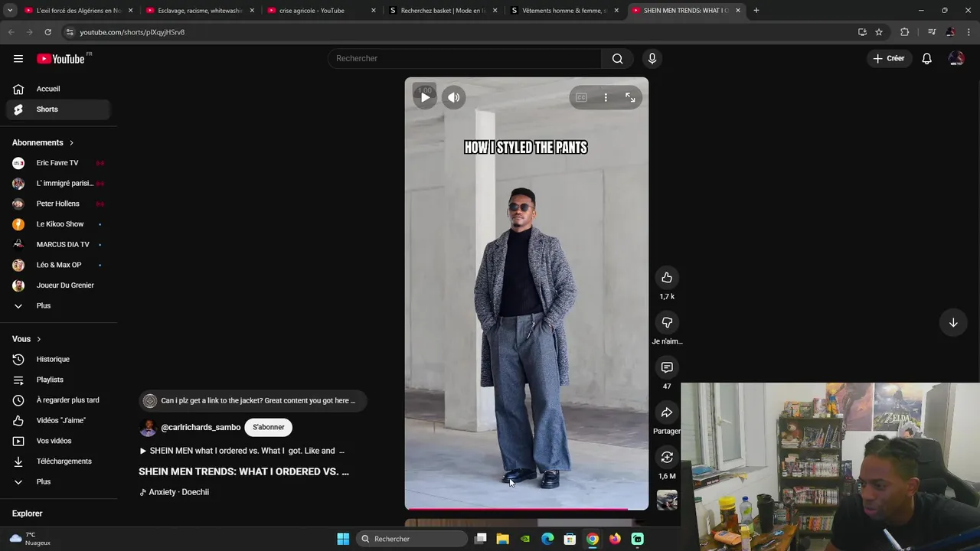Open Firefox from the taskbar
This screenshot has width=980, height=551.
coord(615,539)
